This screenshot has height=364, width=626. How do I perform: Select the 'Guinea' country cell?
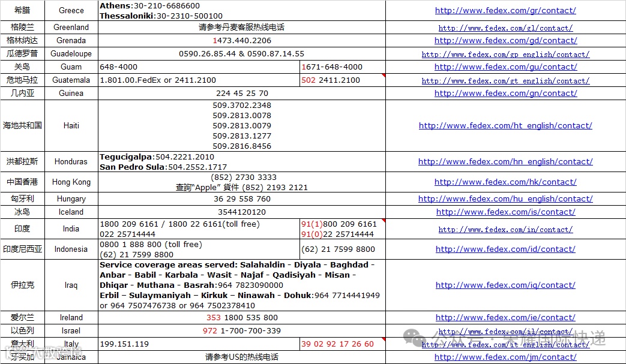(x=71, y=93)
